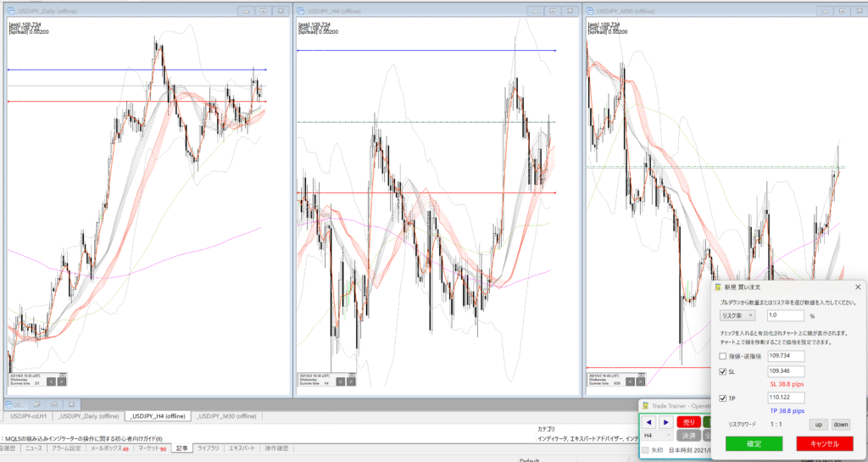The image size is (868, 462).
Task: Open the 操作履歴 terminal tab
Action: coord(275,448)
